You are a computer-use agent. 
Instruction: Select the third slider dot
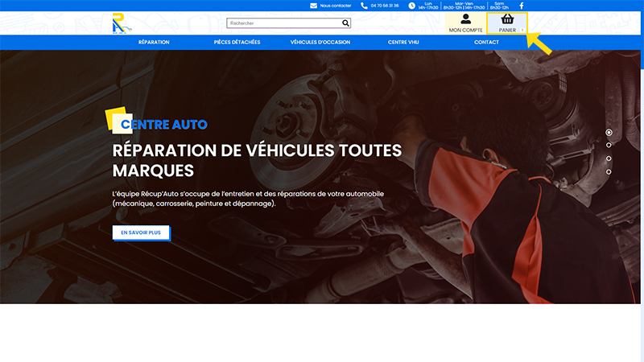609,158
